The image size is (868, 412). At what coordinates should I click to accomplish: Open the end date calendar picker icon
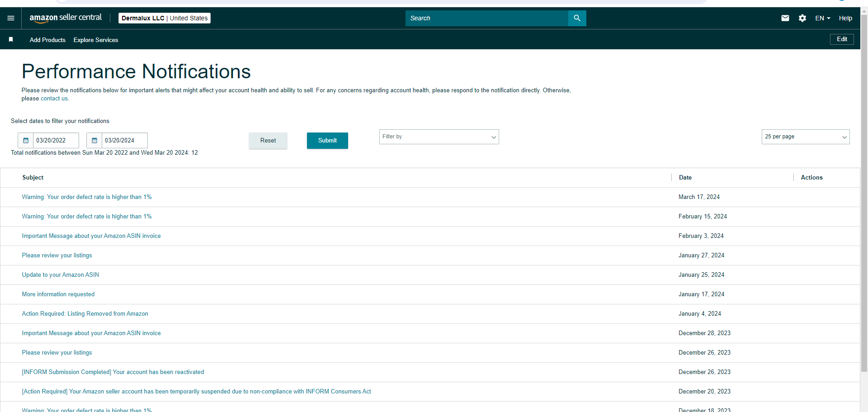(94, 141)
